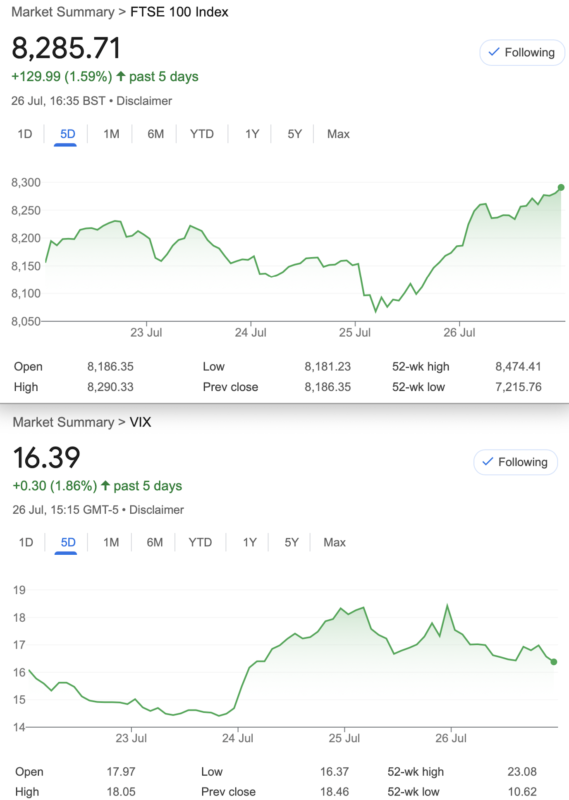The height and width of the screenshot is (800, 569).
Task: Click the 19 y-axis label on VIX chart
Action: [19, 590]
